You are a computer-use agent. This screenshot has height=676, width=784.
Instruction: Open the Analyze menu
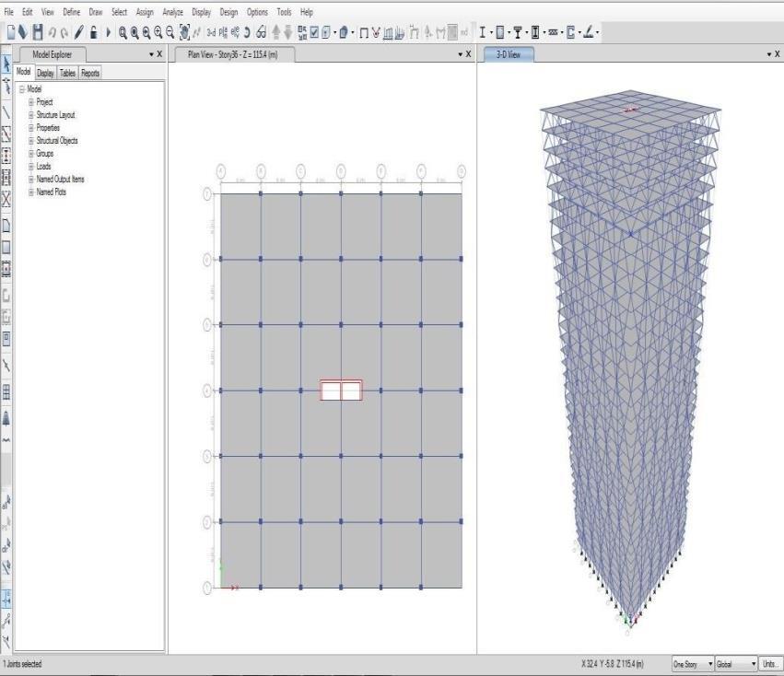point(172,11)
